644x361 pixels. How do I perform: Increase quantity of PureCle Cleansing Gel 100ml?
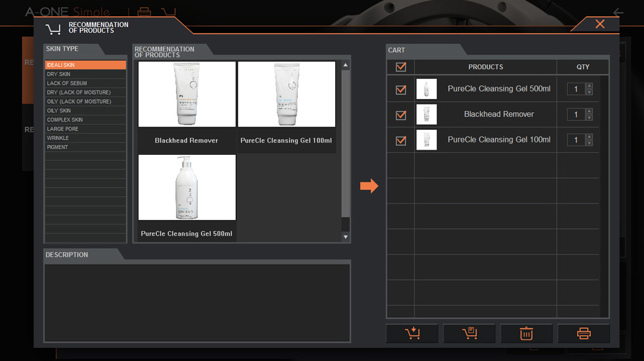(x=589, y=137)
